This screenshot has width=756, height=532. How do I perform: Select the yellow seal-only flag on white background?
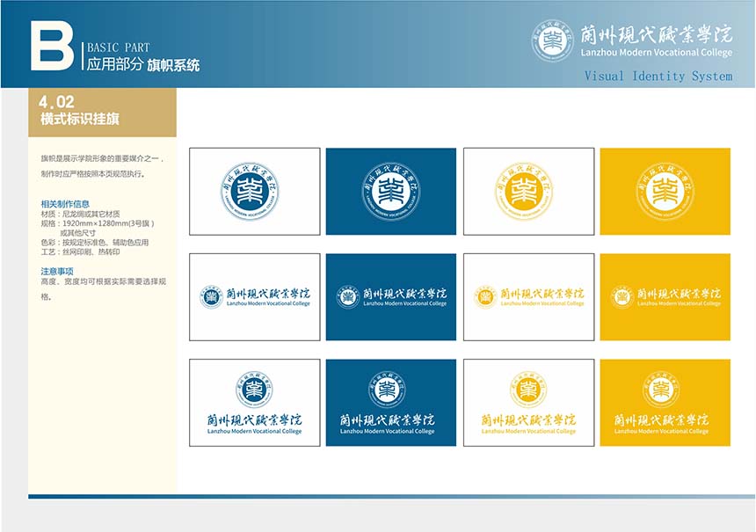pos(528,191)
